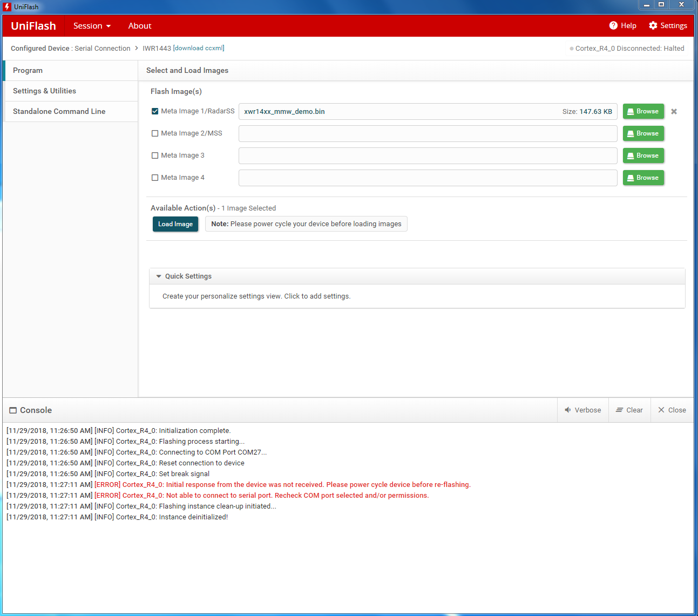Screen dimensions: 698x616
Task: Browse for Meta Image 3 file
Action: point(643,155)
